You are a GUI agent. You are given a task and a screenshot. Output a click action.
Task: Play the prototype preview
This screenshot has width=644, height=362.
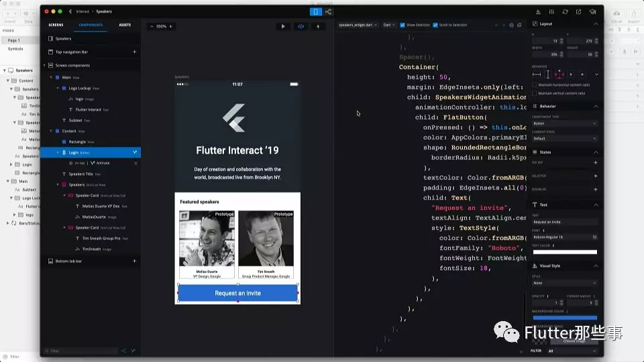283,26
